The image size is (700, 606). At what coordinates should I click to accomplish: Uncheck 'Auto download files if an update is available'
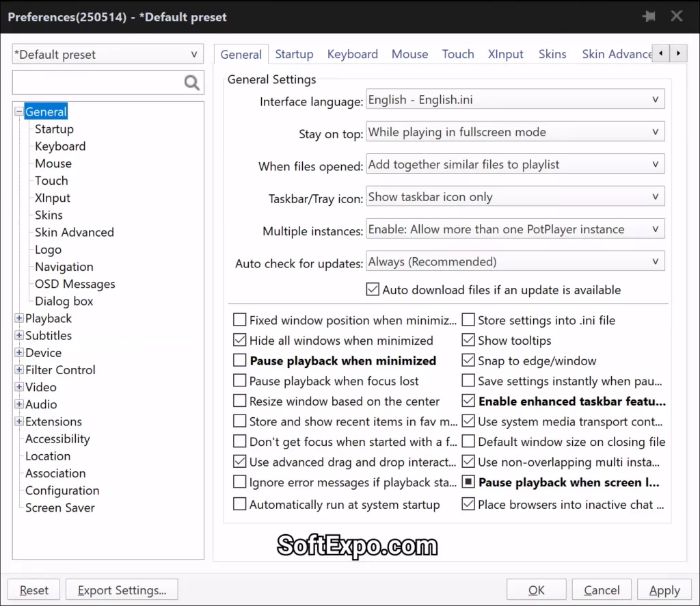pos(373,289)
